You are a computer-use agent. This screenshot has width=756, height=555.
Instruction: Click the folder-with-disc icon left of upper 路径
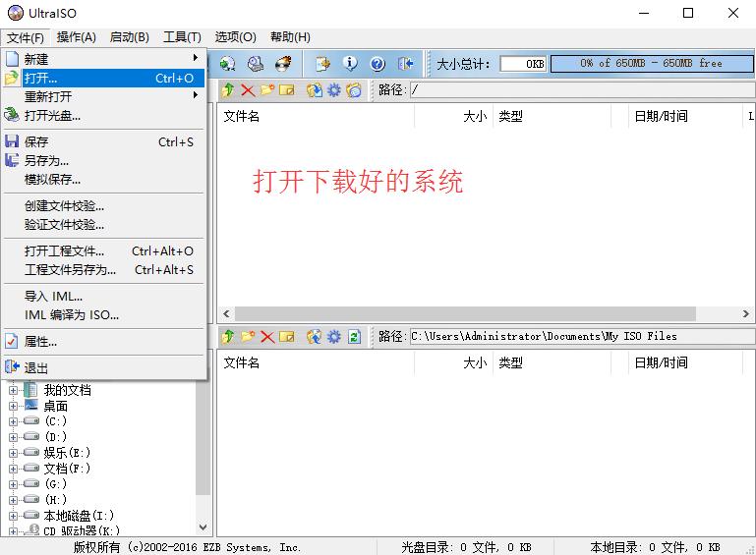click(354, 90)
